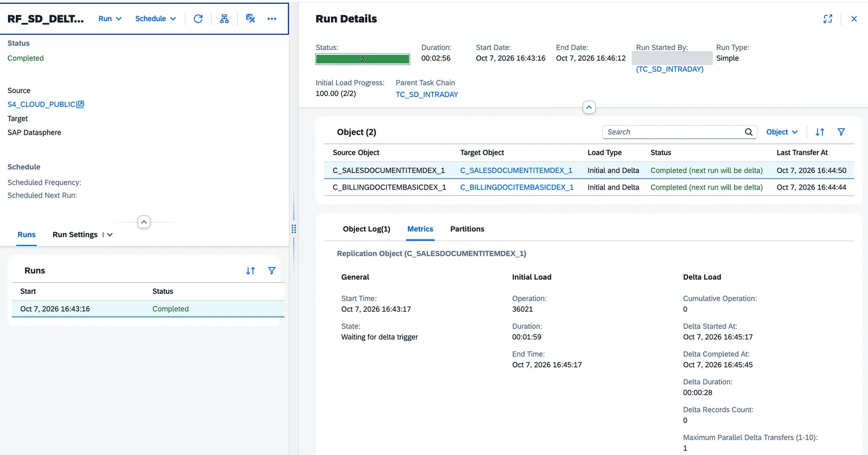The image size is (868, 455).
Task: Click the vertical panel splitter handle
Action: point(293,229)
